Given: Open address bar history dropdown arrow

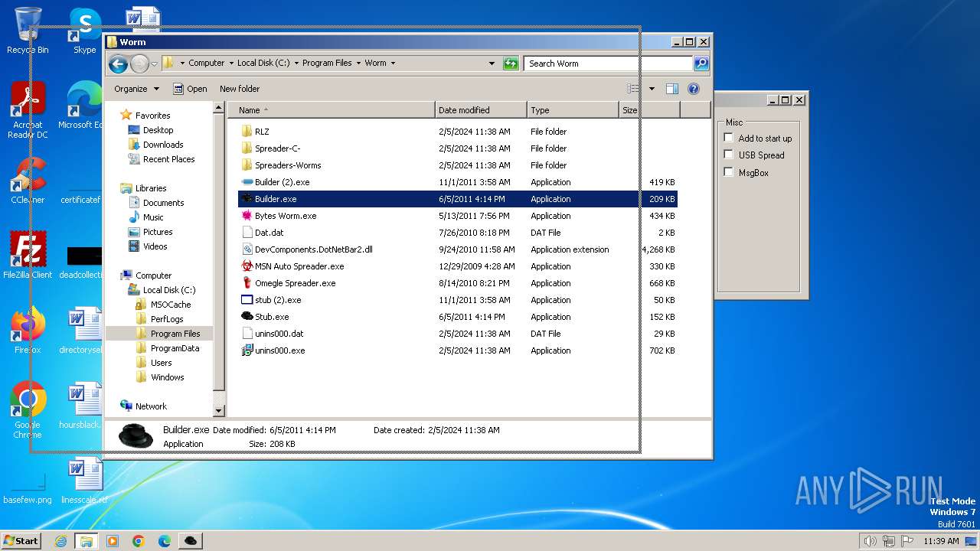Looking at the screenshot, I should (x=492, y=64).
